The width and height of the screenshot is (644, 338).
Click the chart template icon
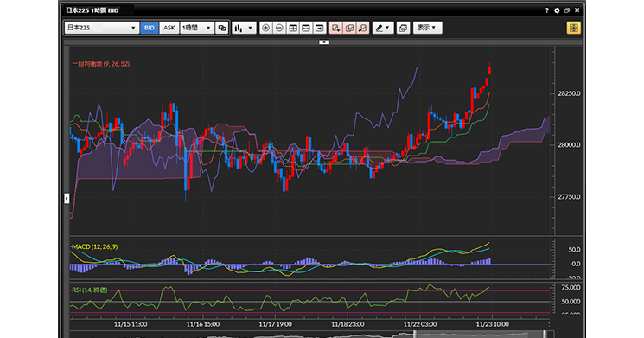point(403,28)
